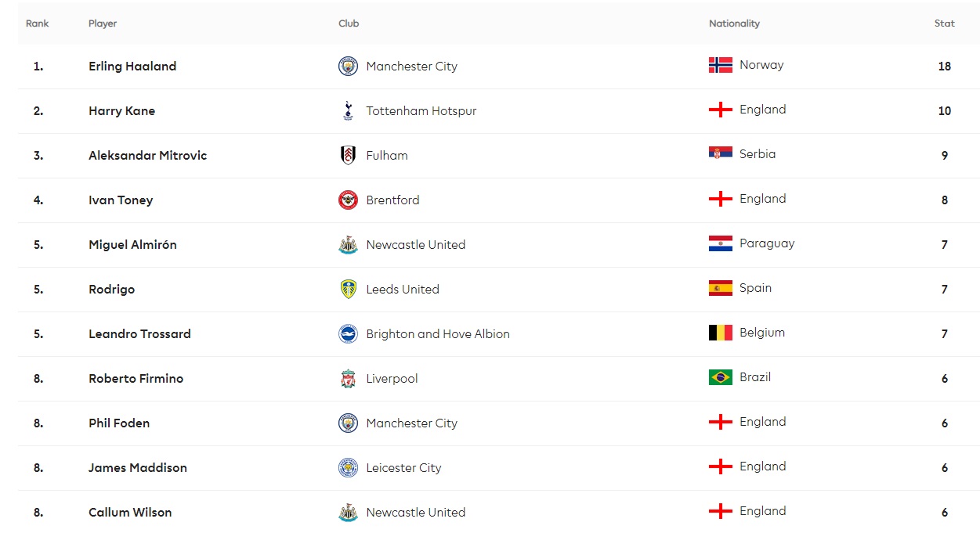Click the Liverpool club crest
This screenshot has width=980, height=533.
click(348, 379)
